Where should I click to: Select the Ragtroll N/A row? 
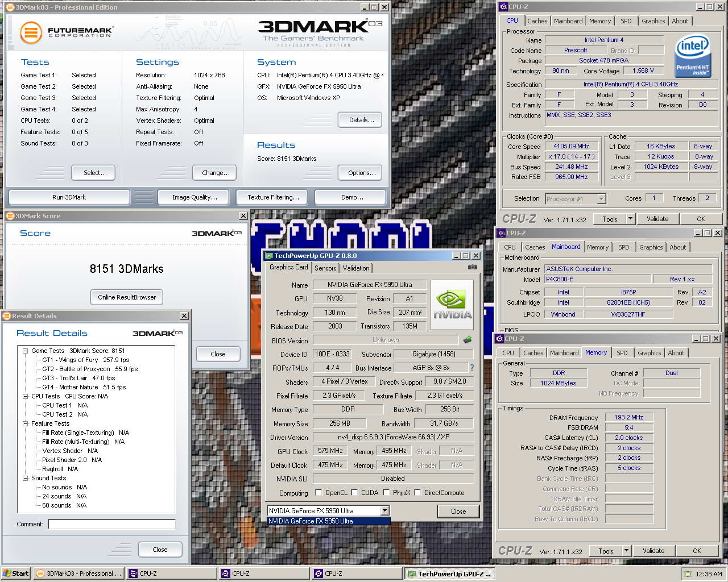pos(60,469)
